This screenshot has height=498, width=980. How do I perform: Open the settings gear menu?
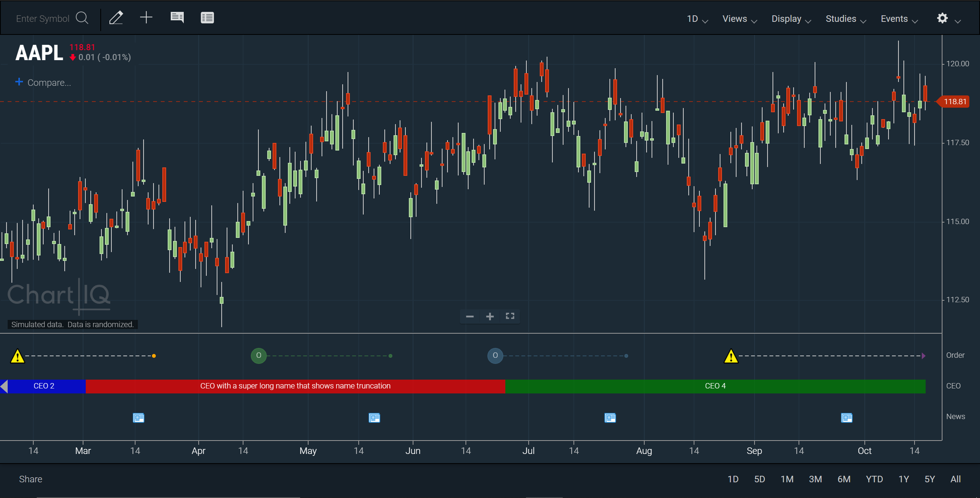pyautogui.click(x=942, y=18)
